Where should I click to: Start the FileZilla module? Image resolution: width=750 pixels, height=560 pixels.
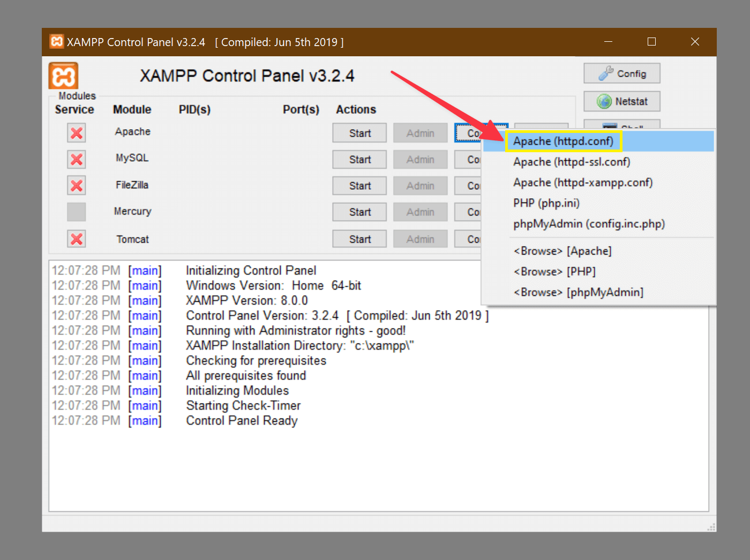359,185
